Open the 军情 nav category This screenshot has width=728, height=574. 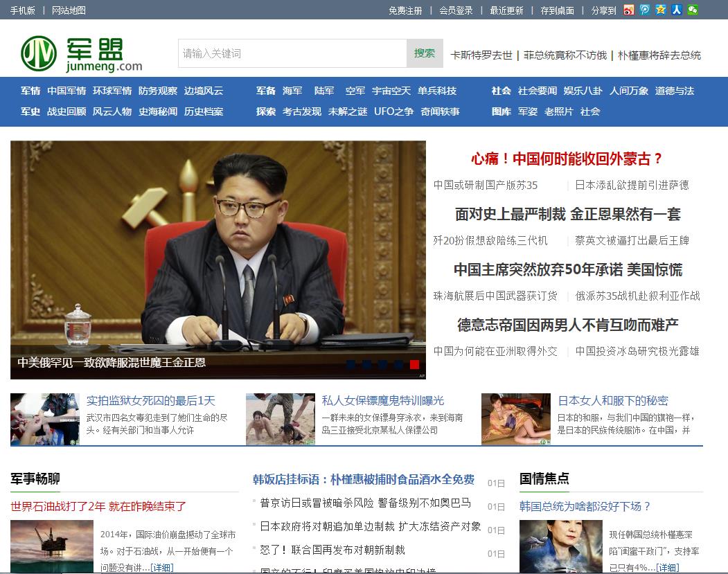pos(30,91)
